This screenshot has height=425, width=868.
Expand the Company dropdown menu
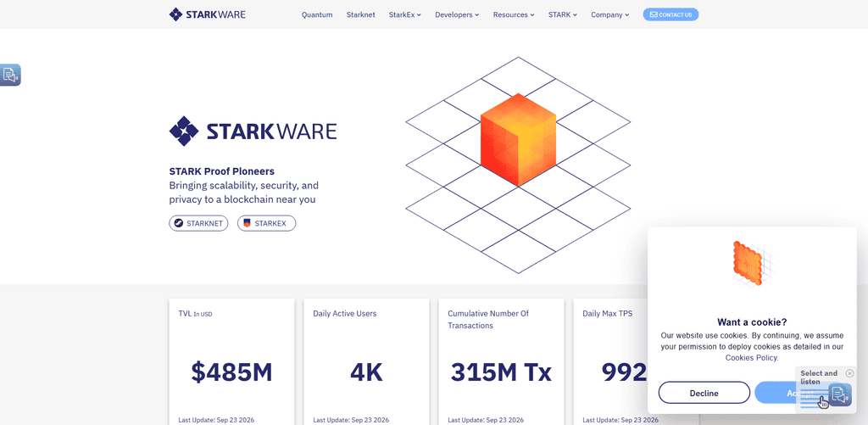(x=610, y=15)
